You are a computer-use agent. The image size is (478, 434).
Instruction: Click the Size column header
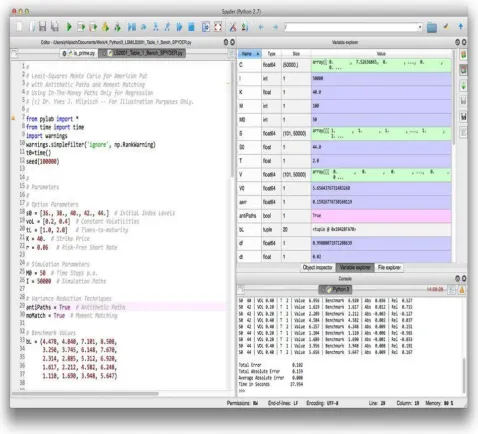pos(296,54)
